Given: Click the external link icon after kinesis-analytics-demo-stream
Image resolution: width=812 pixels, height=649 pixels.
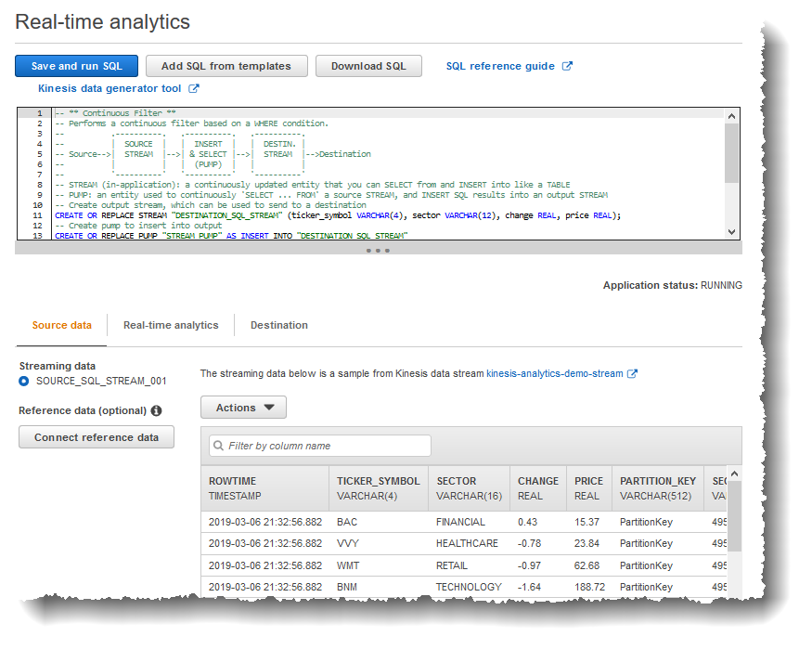Looking at the screenshot, I should (634, 374).
